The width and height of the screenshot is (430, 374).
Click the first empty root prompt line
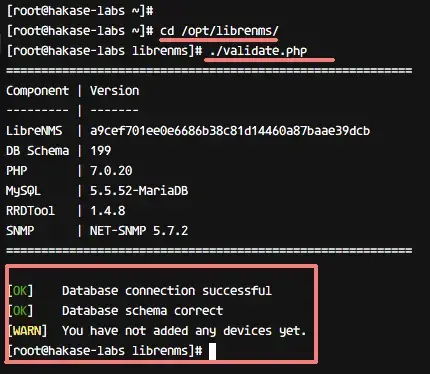pyautogui.click(x=80, y=11)
